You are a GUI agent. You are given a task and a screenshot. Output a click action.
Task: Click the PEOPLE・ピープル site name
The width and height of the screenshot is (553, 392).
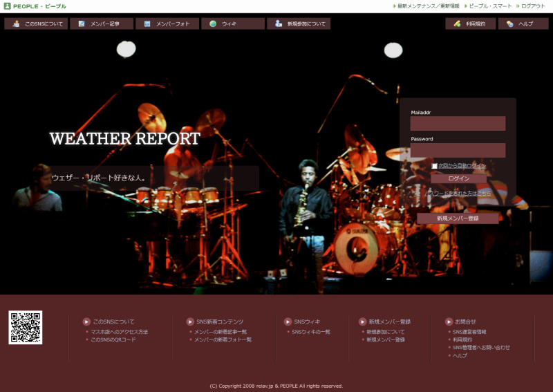(39, 6)
